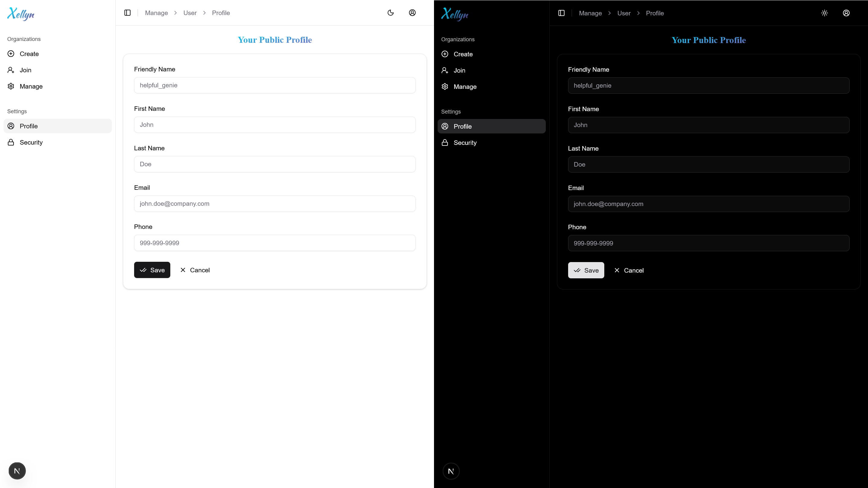
Task: Toggle sidebar panel icon in light window
Action: click(x=127, y=13)
